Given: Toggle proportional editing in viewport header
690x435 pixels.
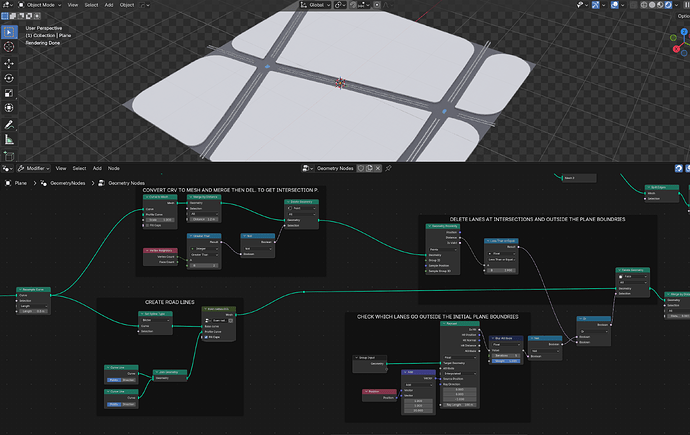Looking at the screenshot, I should tap(377, 5).
